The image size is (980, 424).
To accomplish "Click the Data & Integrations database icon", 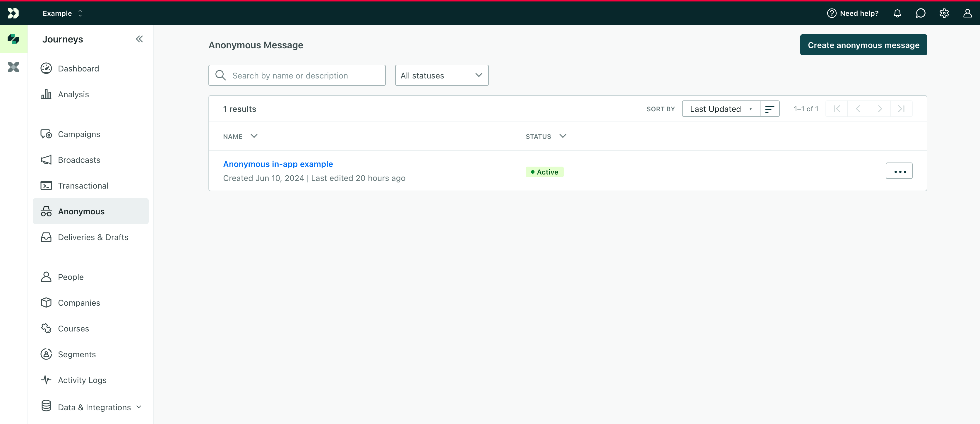I will [x=47, y=406].
